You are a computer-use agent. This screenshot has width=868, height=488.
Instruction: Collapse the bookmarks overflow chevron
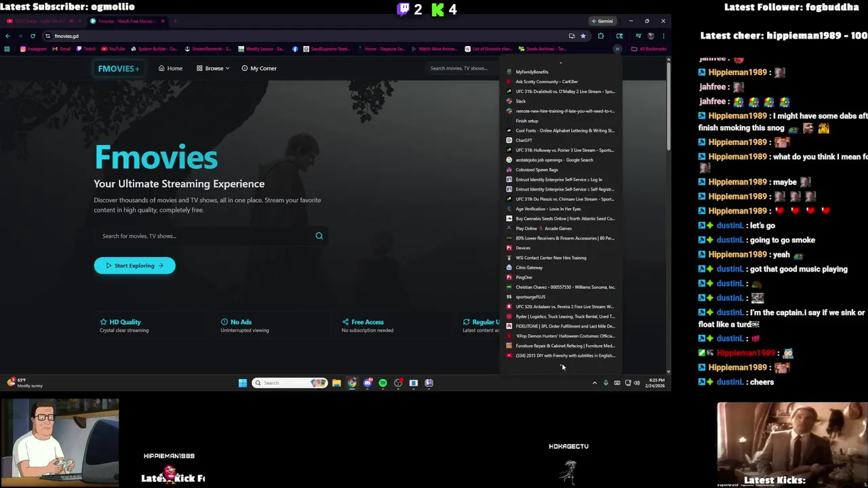(617, 49)
